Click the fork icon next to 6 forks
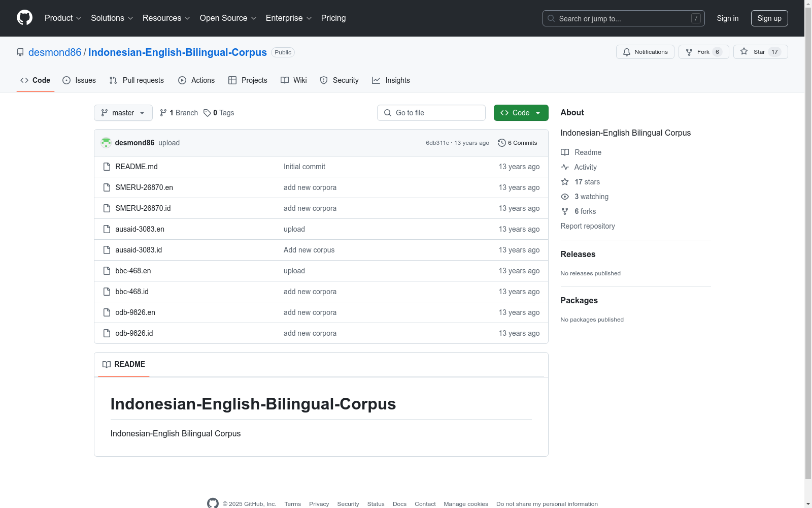The width and height of the screenshot is (812, 508). click(x=565, y=211)
